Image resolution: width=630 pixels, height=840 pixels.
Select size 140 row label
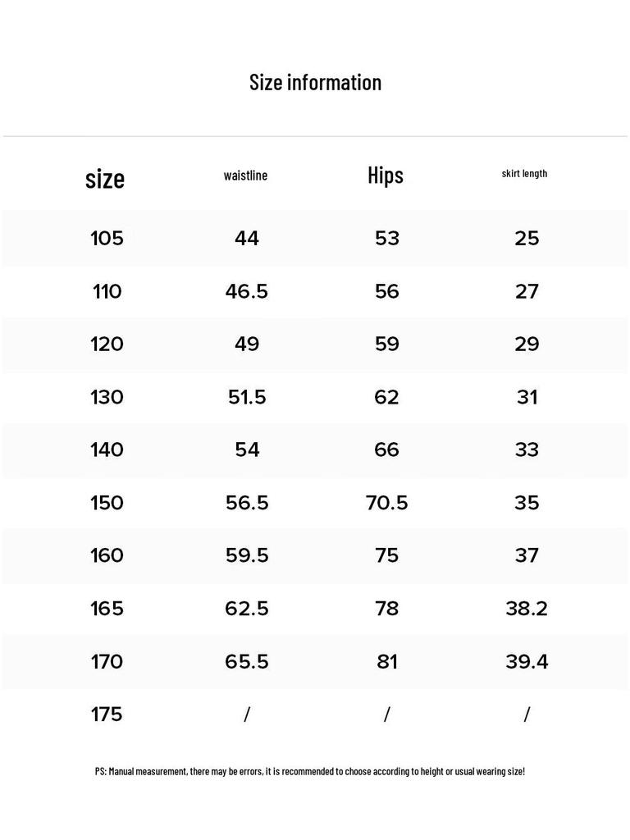107,450
